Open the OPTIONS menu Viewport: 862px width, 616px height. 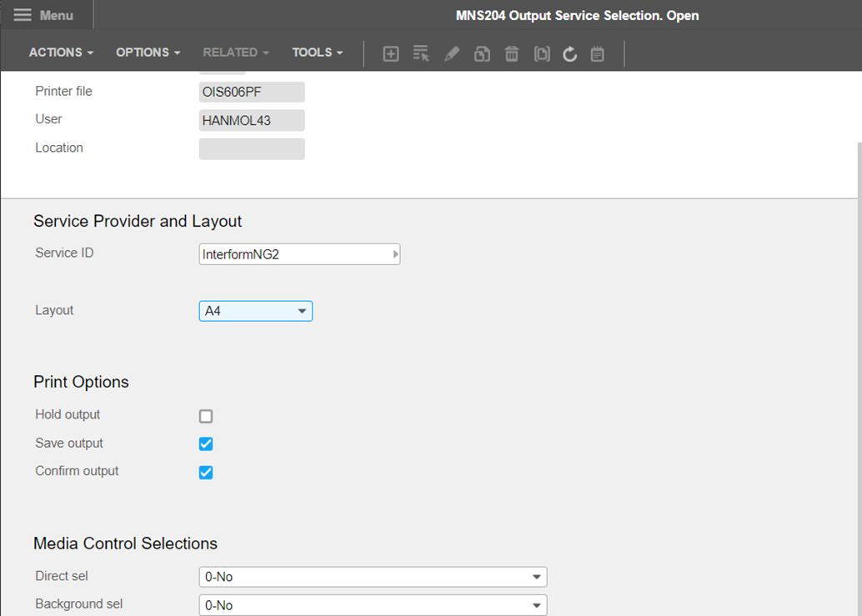(148, 53)
